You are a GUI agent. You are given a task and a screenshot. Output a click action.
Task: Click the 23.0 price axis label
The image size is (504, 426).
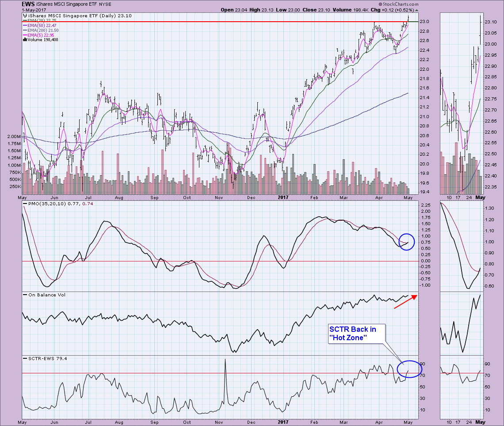424,22
